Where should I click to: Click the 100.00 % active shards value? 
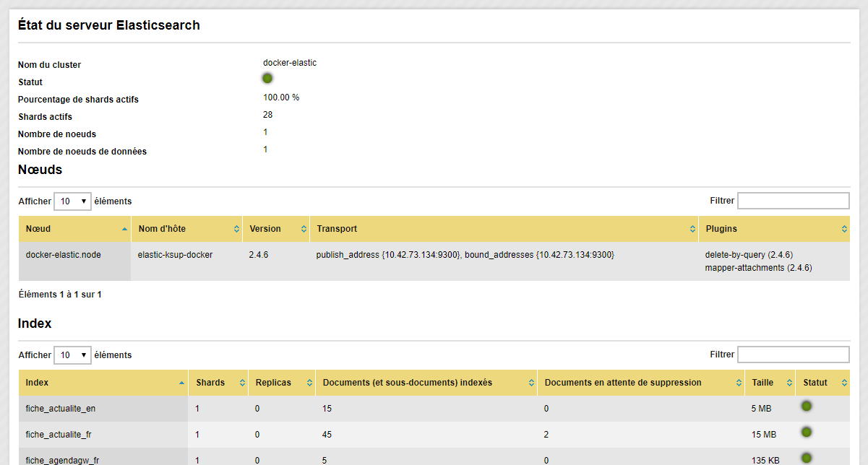point(281,97)
